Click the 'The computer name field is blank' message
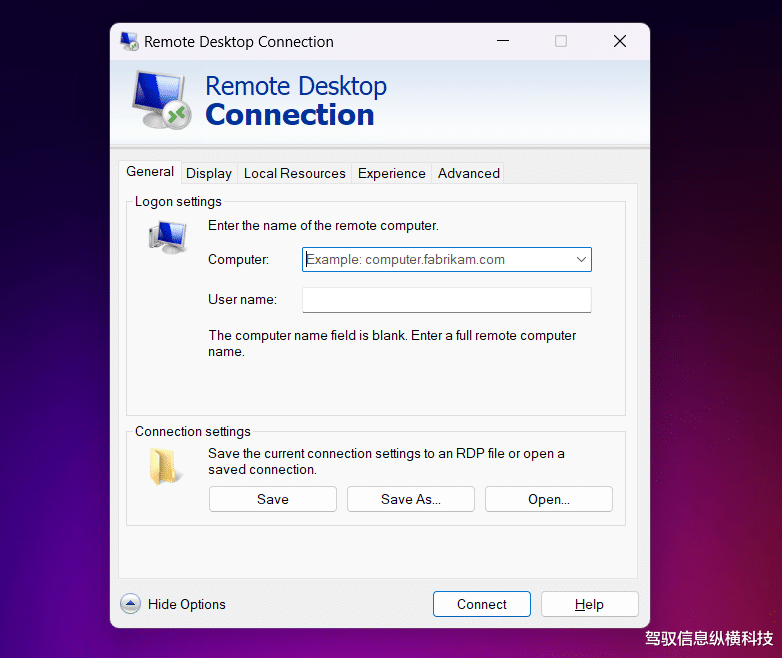This screenshot has width=782, height=658. click(x=392, y=343)
